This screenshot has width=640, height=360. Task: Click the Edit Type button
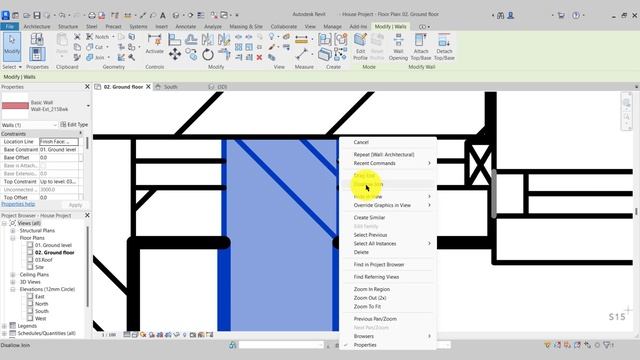click(74, 124)
